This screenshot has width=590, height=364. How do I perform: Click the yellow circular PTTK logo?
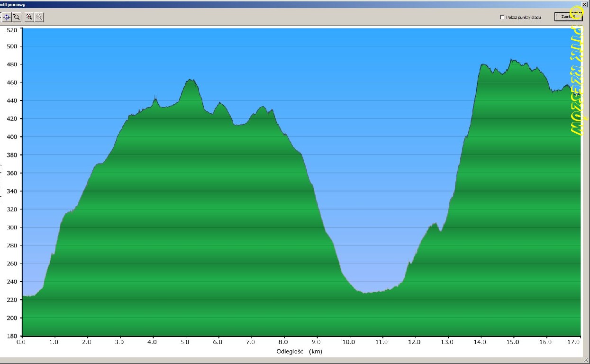pyautogui.click(x=576, y=13)
